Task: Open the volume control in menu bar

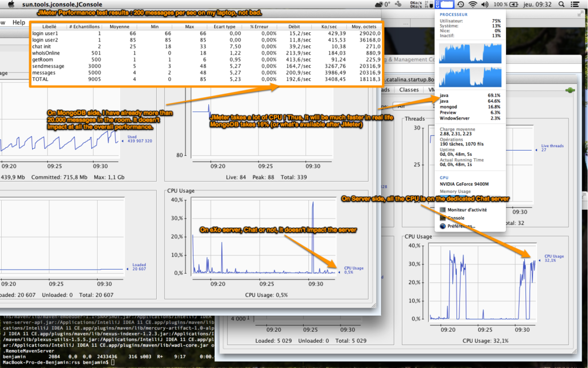Action: click(485, 5)
